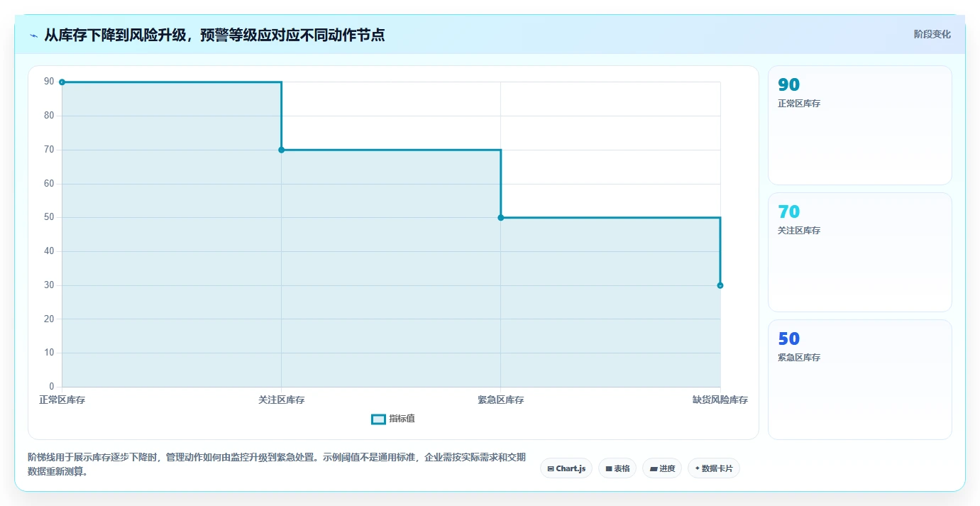Click the description paragraph starting 阶梯线用于展示
Screen dimensions: 980x506
tap(277, 465)
